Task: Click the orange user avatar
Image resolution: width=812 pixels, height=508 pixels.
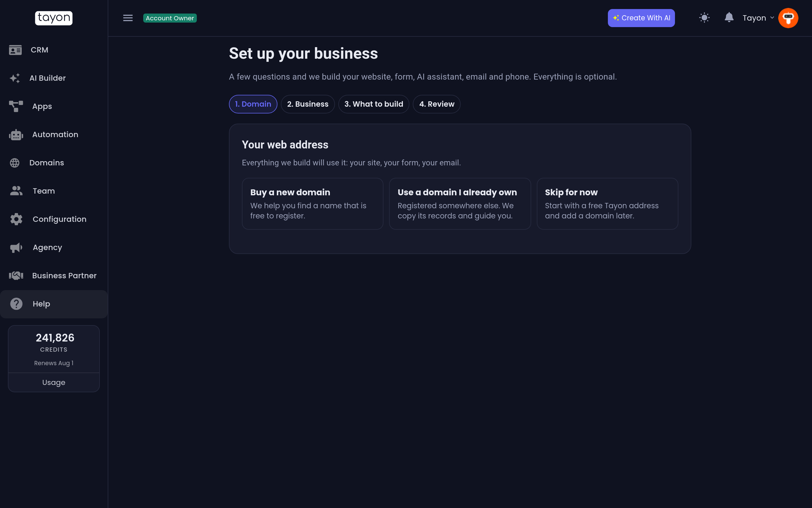Action: pyautogui.click(x=788, y=18)
